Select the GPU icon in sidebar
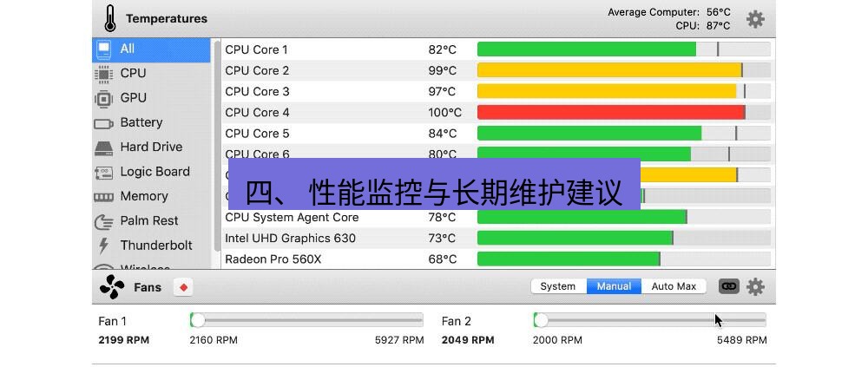868x367 pixels. (x=104, y=98)
